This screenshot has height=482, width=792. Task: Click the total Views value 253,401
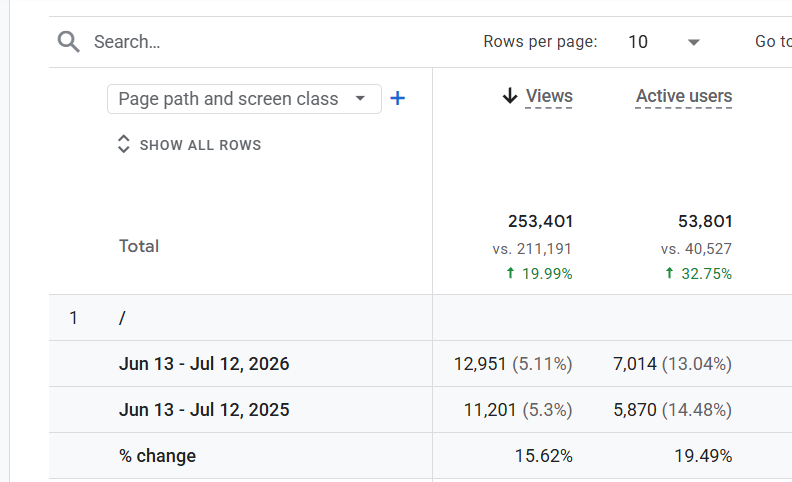point(540,221)
